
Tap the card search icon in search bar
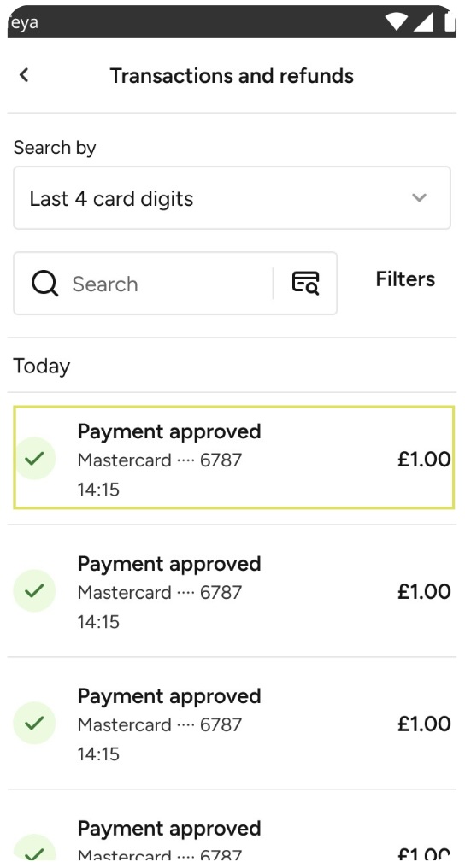pos(305,283)
